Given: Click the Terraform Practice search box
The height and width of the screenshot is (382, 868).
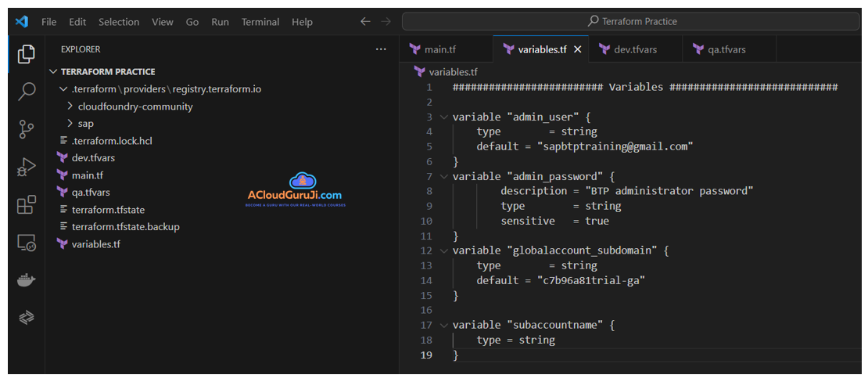Looking at the screenshot, I should click(631, 21).
